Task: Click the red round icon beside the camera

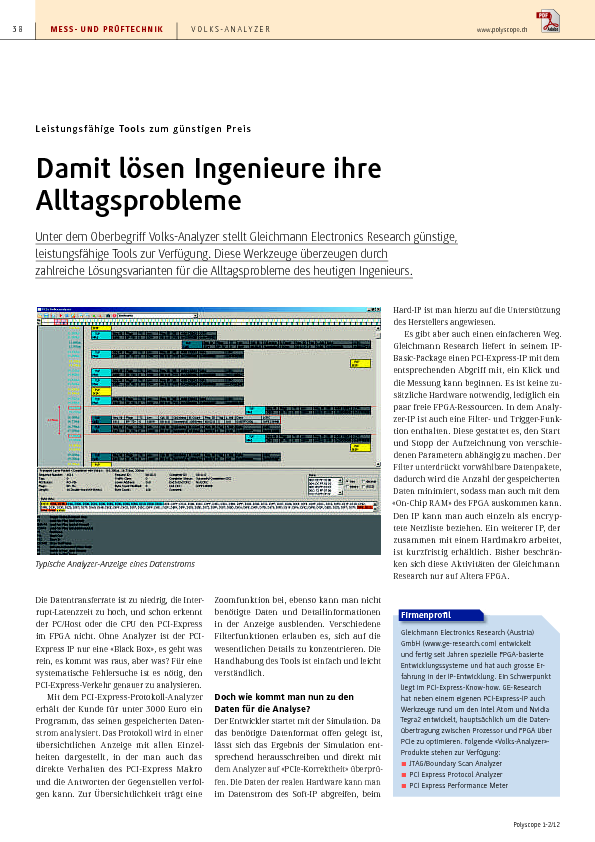Action: (x=115, y=316)
